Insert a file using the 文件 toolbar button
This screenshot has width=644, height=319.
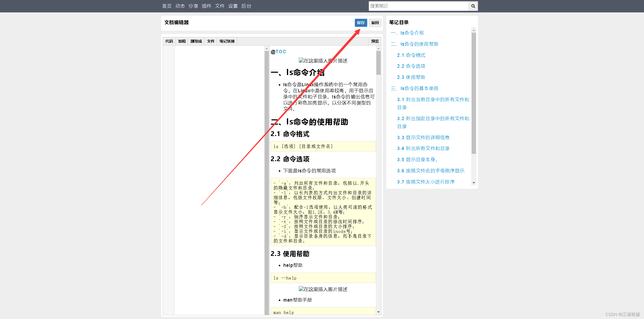211,41
